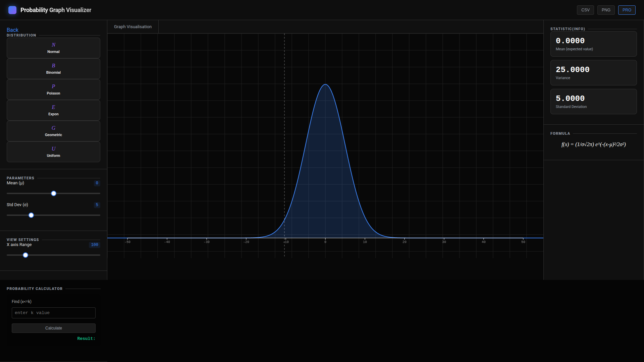The height and width of the screenshot is (362, 644).
Task: Choose the Poisson distribution card
Action: point(53,89)
